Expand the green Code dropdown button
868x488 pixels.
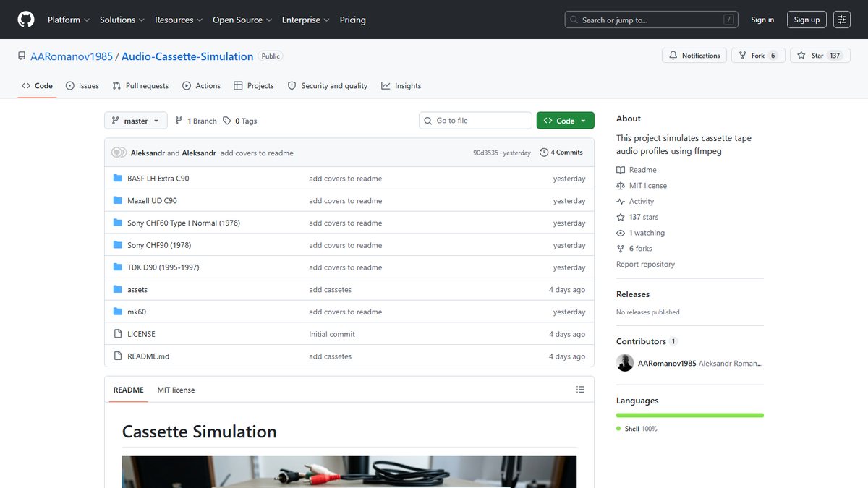point(566,121)
